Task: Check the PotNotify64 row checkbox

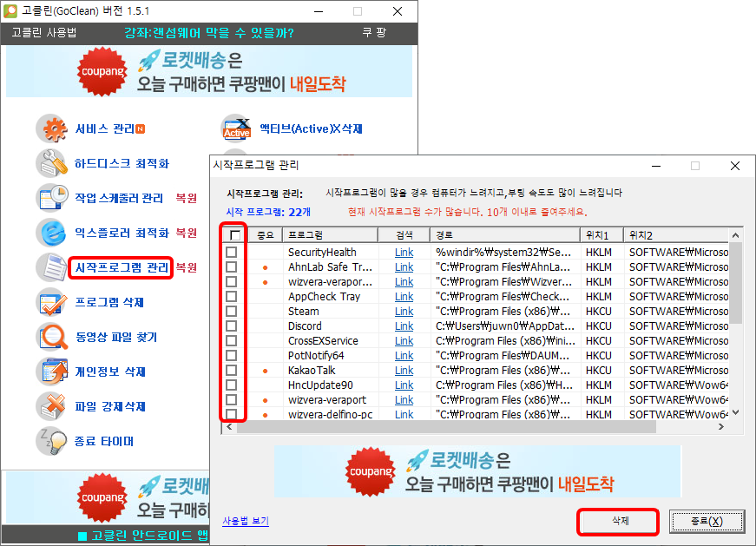Action: (x=232, y=356)
